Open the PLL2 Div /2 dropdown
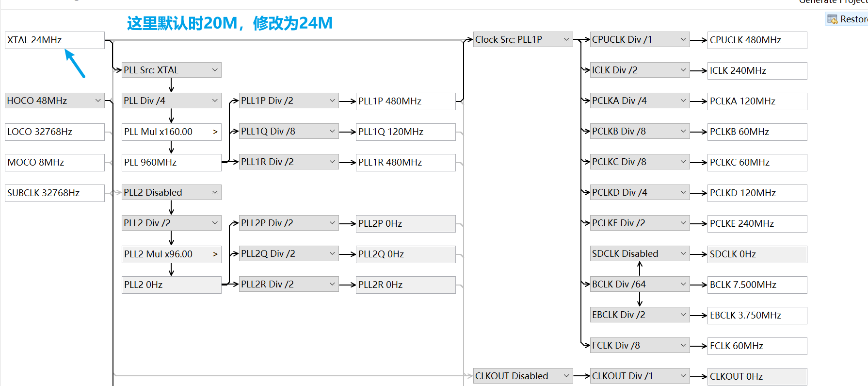This screenshot has width=868, height=386. pyautogui.click(x=172, y=223)
